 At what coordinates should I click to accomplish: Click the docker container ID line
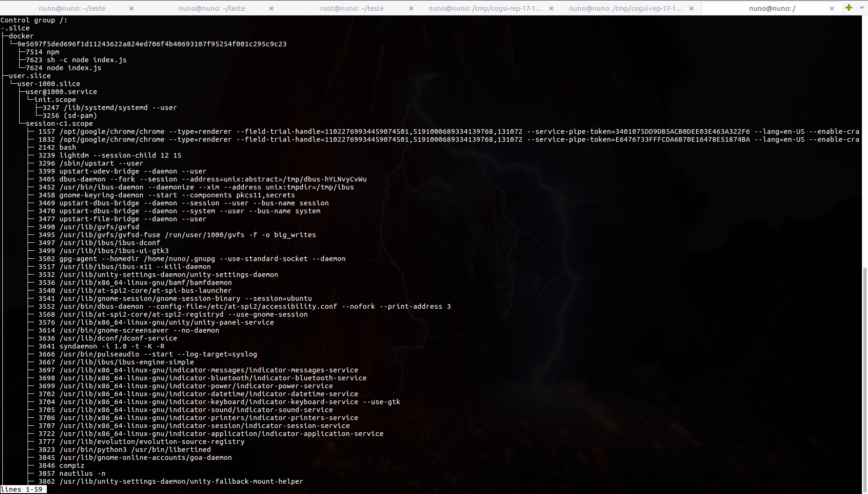click(x=152, y=44)
